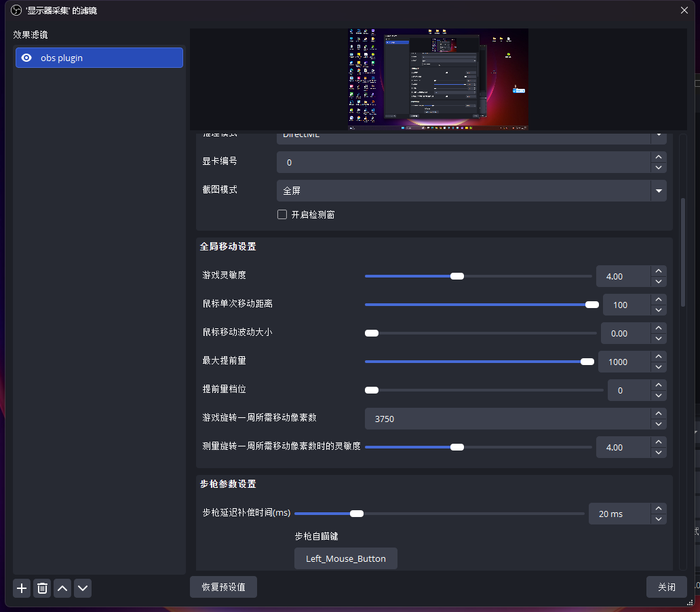Move filter down with arrow icon
The height and width of the screenshot is (612, 700).
(83, 588)
